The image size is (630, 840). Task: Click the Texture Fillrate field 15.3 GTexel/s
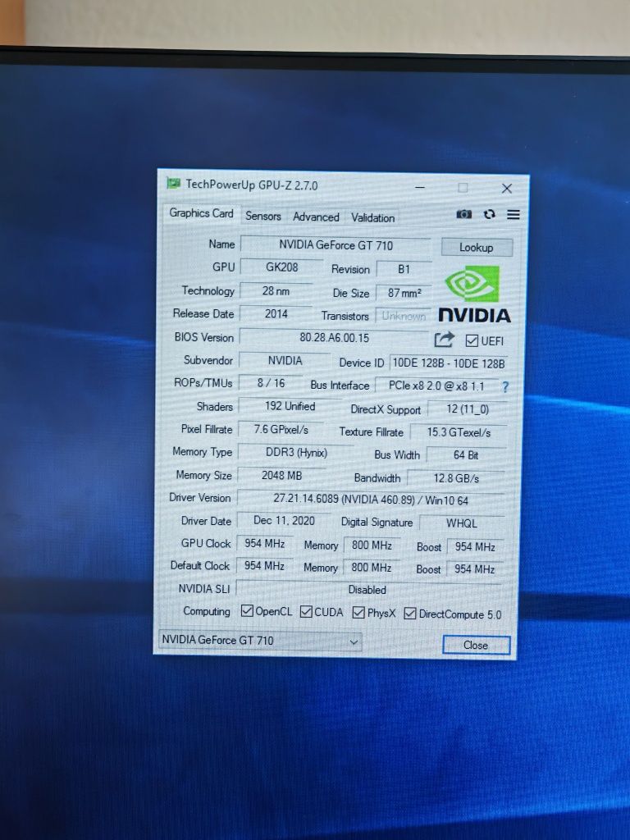coord(459,432)
